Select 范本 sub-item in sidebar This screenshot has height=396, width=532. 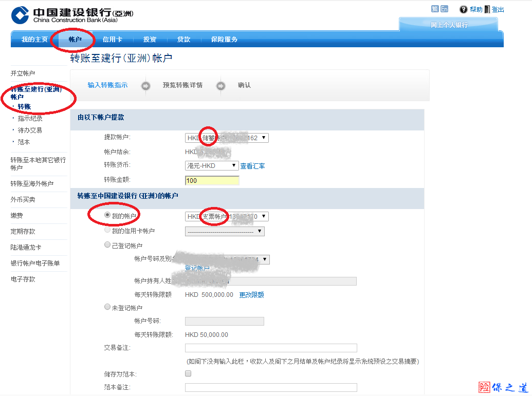click(x=24, y=142)
